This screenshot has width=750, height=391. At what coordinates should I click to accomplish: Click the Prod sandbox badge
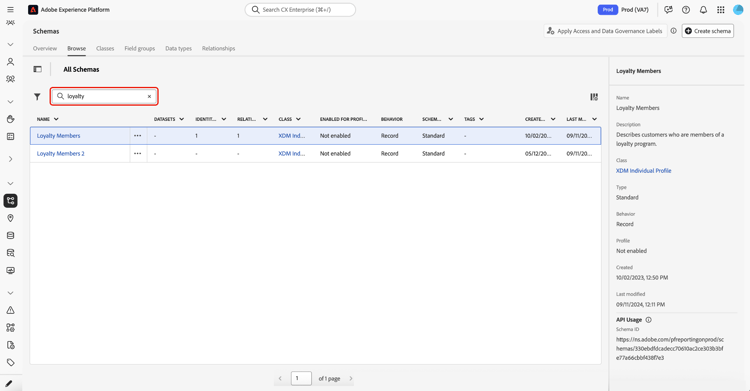click(607, 10)
